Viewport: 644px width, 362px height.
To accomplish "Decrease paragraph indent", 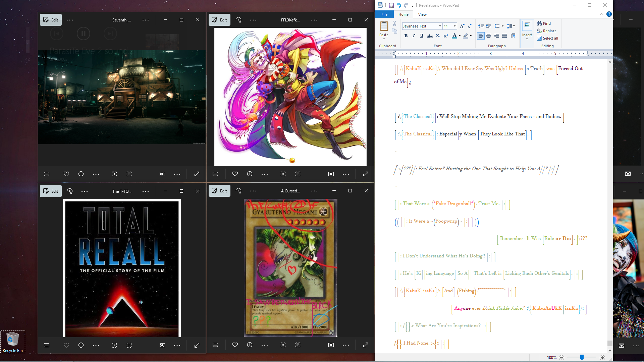I will tap(481, 26).
